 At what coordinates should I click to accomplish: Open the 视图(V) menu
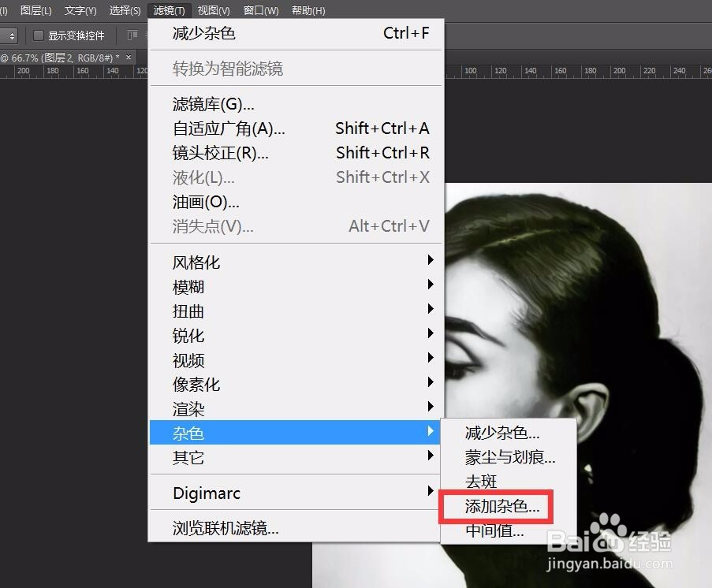coord(214,10)
